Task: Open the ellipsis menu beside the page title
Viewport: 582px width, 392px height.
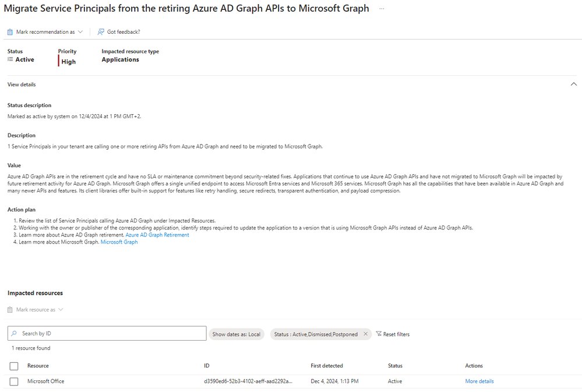Action: (x=382, y=9)
